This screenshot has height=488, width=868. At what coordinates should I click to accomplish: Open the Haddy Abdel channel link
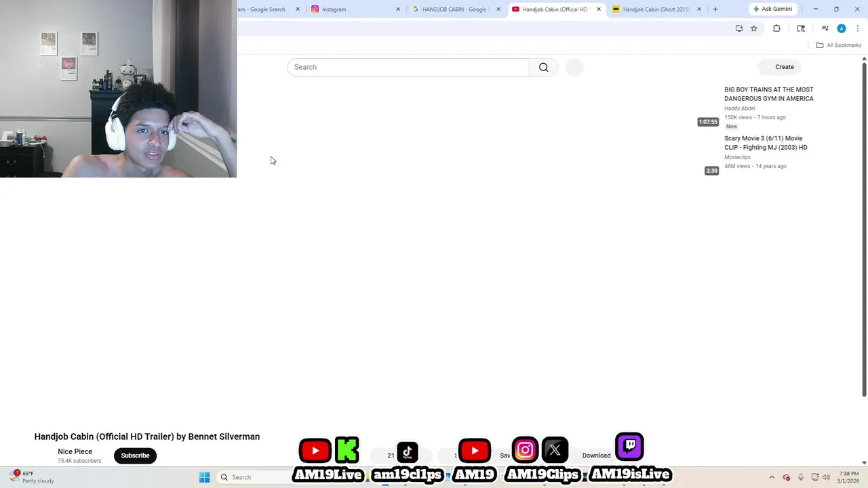point(739,108)
